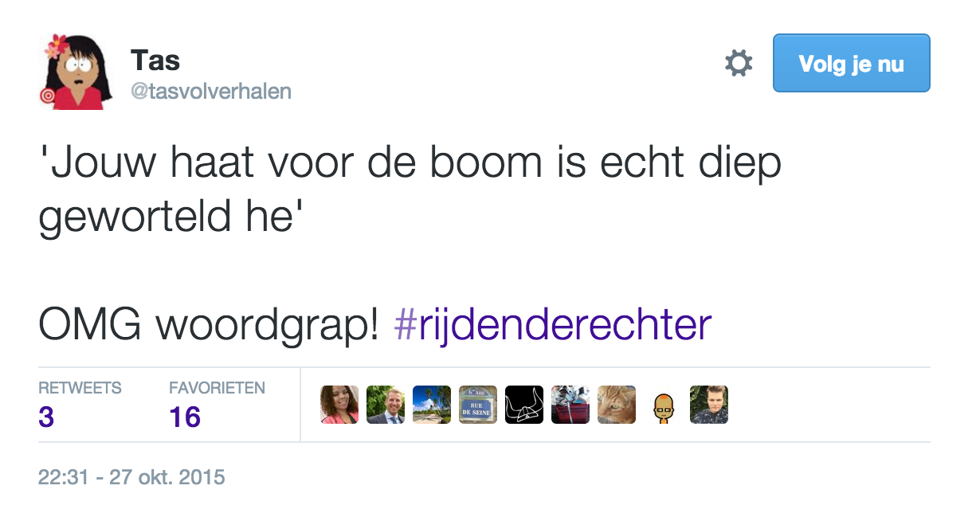980x513 pixels.
Task: Open the profile name 'Tas'
Action: pyautogui.click(x=155, y=61)
